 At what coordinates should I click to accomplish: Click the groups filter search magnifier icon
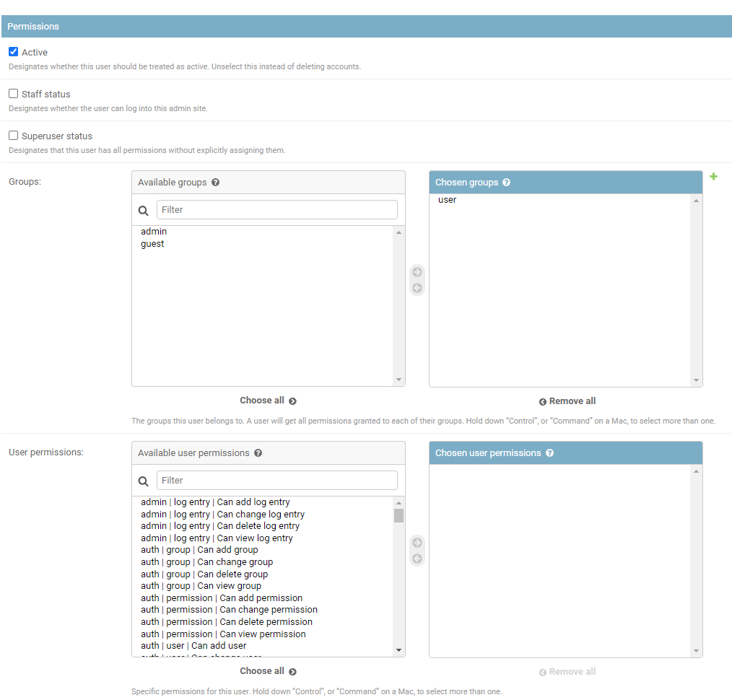[144, 211]
